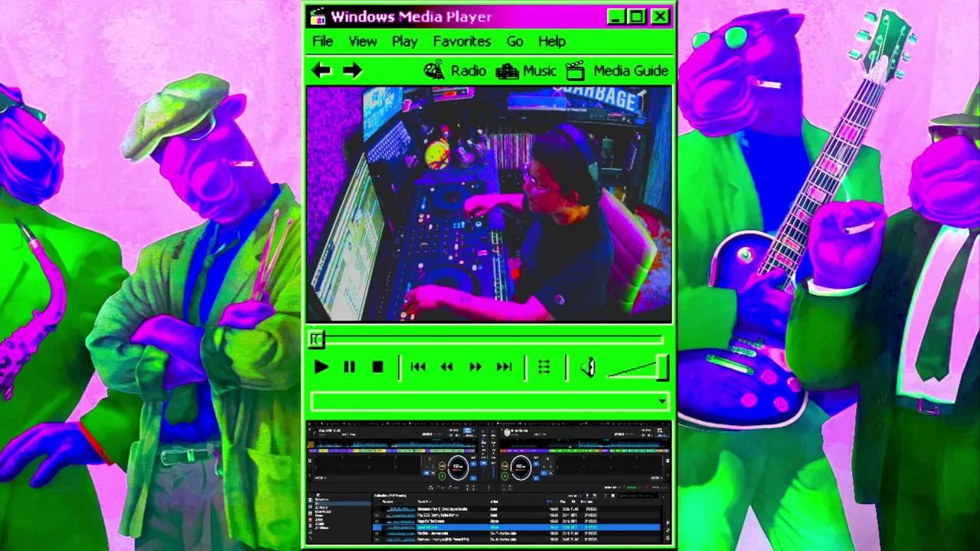980x551 pixels.
Task: Open the Media Guide
Action: click(617, 71)
